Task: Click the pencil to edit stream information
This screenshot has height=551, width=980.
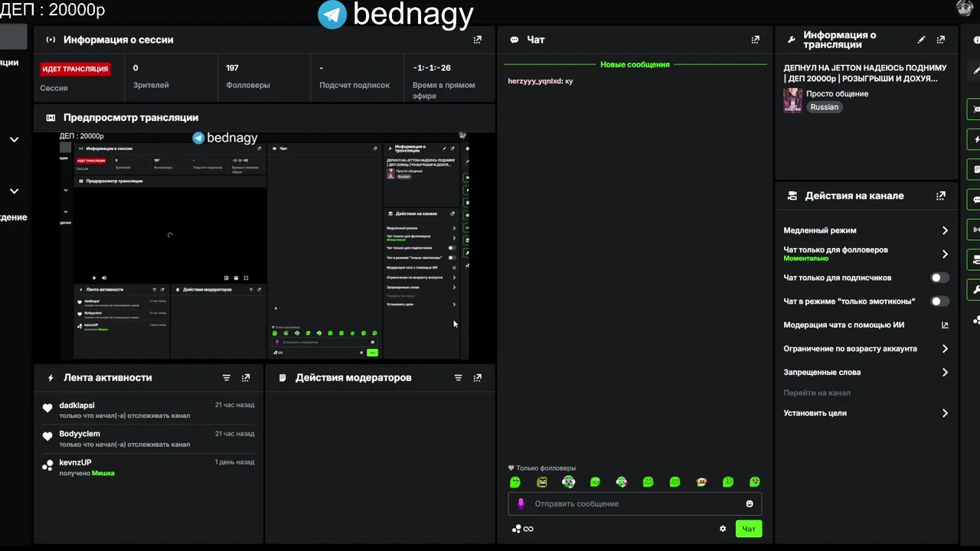Action: tap(922, 40)
